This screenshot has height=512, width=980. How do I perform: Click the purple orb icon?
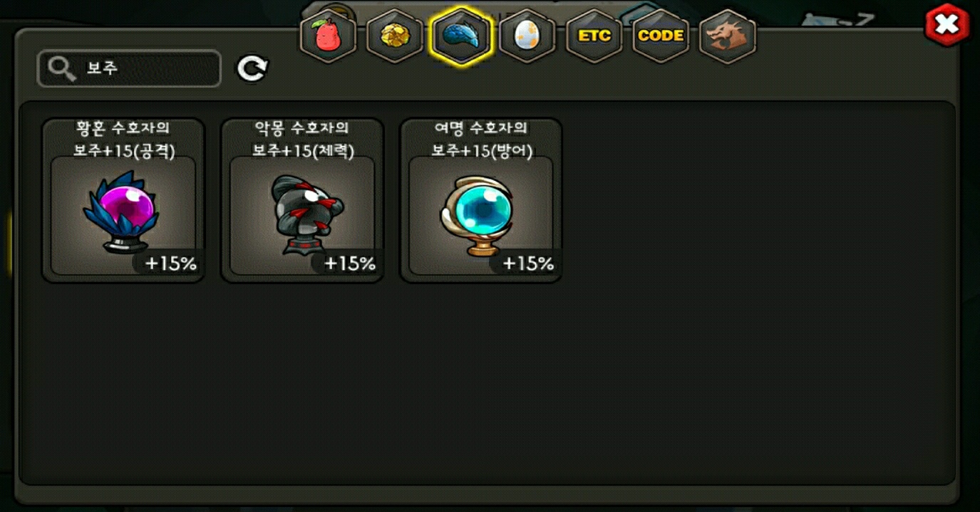[121, 212]
